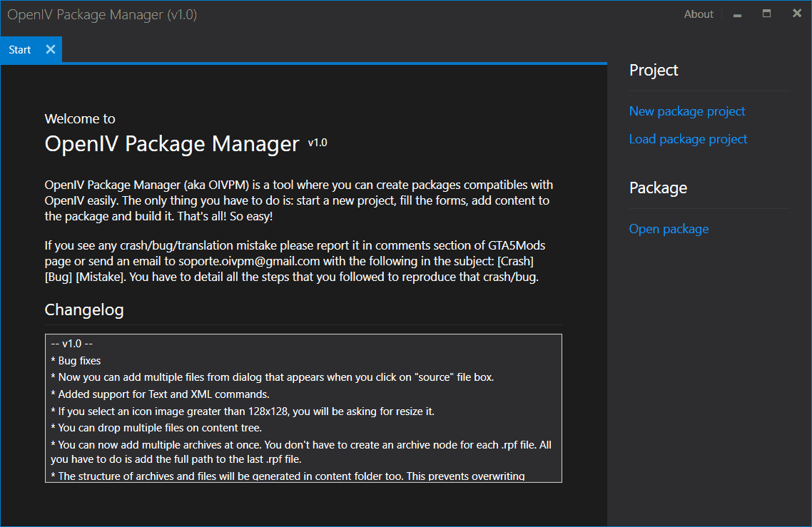Click the Changelog heading
This screenshot has width=812, height=527.
pos(84,309)
